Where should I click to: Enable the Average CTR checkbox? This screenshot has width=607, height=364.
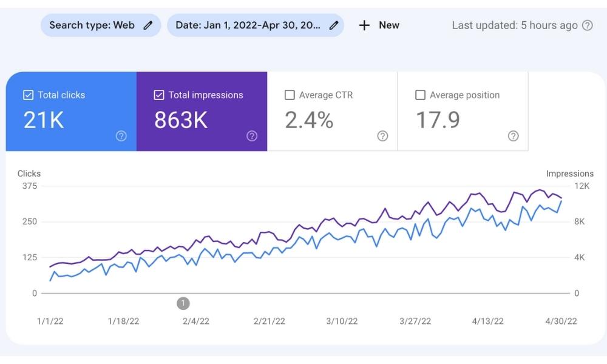point(290,95)
